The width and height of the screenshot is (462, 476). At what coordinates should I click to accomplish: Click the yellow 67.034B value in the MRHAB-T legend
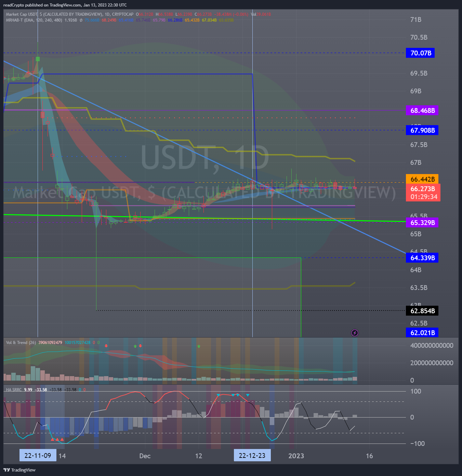tap(209, 20)
